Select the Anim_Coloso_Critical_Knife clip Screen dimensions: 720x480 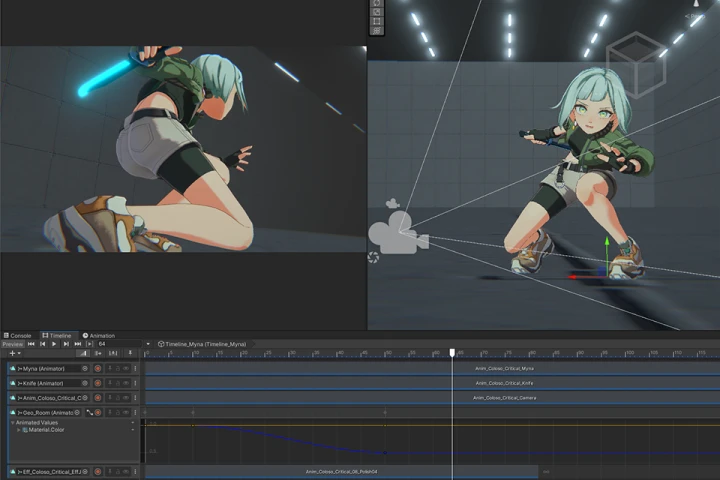pos(432,383)
